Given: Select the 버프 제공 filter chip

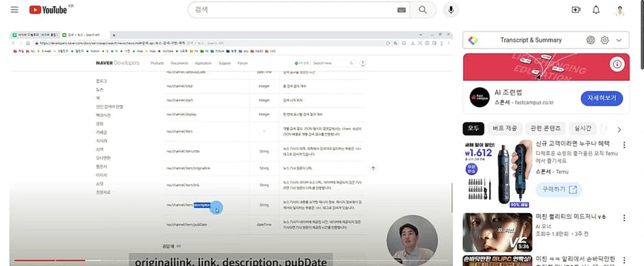Looking at the screenshot, I should [505, 129].
